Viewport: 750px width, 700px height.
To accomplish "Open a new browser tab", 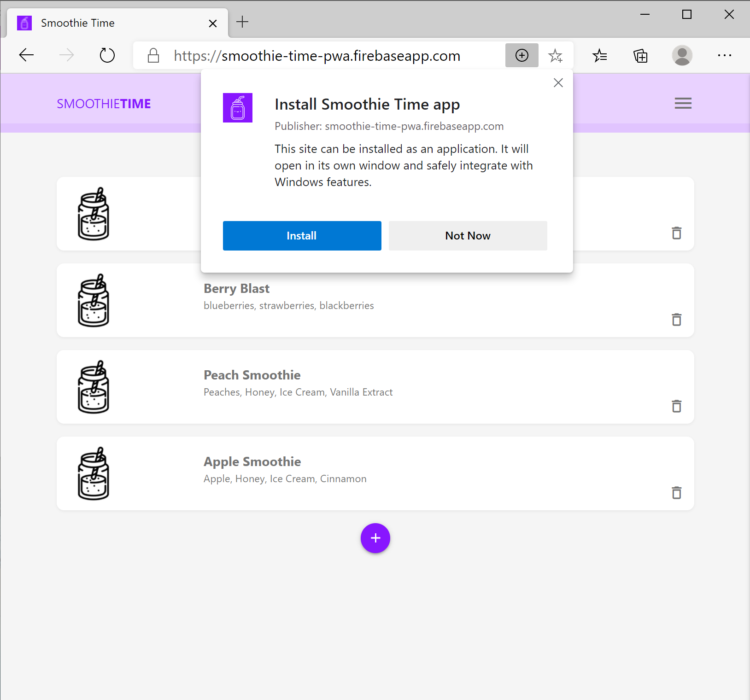I will click(x=242, y=22).
